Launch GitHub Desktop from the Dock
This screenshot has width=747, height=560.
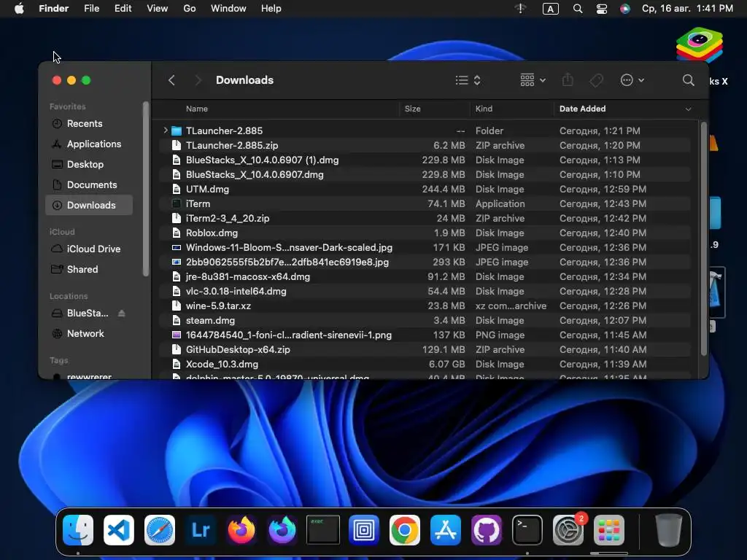pos(487,530)
